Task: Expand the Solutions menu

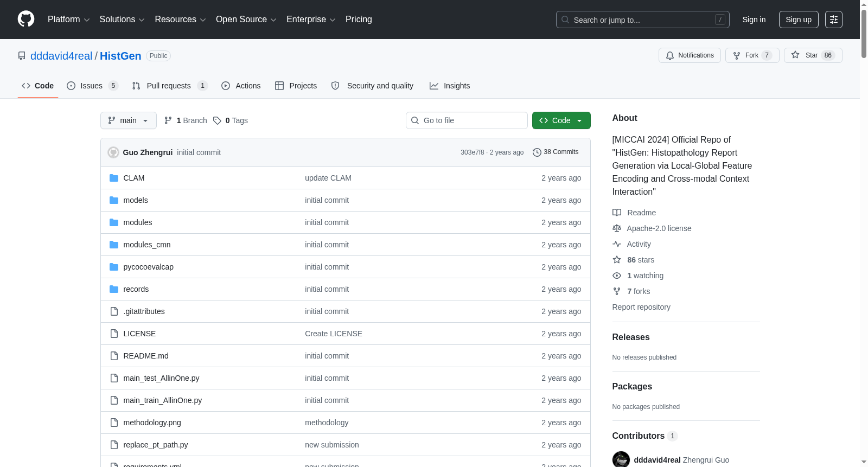Action: pyautogui.click(x=122, y=20)
